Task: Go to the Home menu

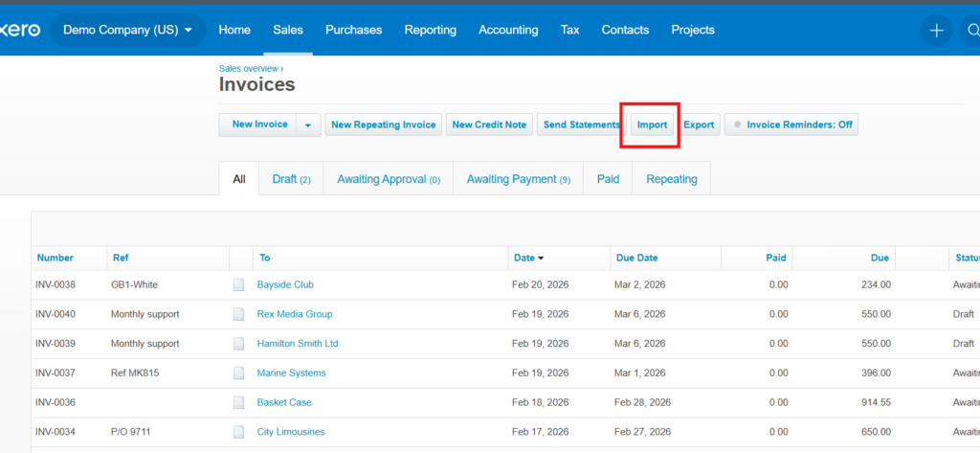Action: click(234, 30)
